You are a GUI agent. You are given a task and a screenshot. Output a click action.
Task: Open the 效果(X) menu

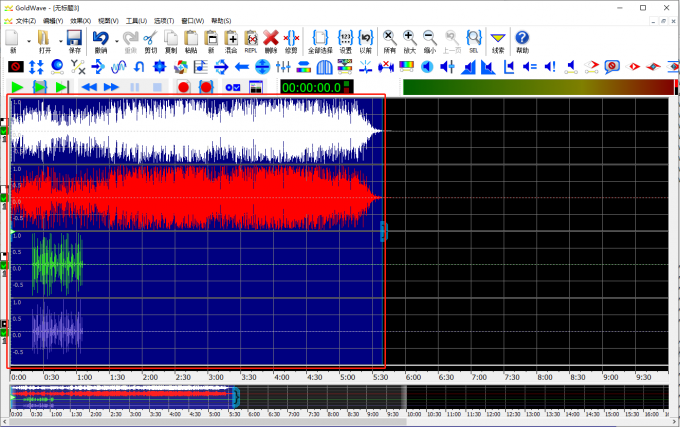coord(81,21)
